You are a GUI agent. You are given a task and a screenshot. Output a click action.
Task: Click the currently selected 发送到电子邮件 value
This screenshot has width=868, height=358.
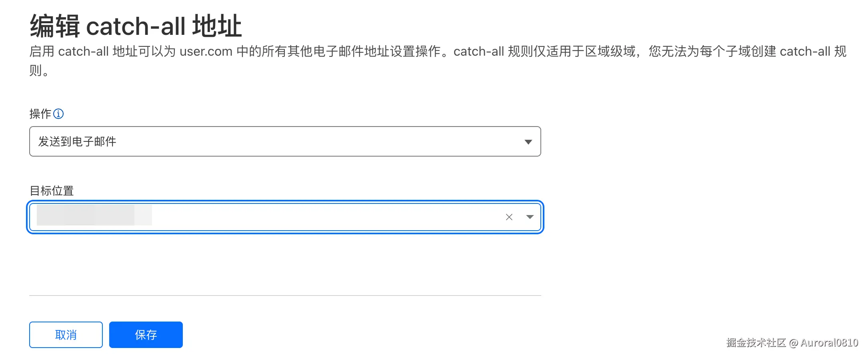77,141
